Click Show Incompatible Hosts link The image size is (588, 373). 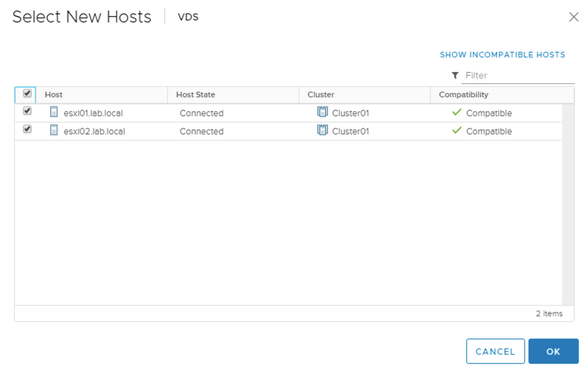(x=502, y=55)
